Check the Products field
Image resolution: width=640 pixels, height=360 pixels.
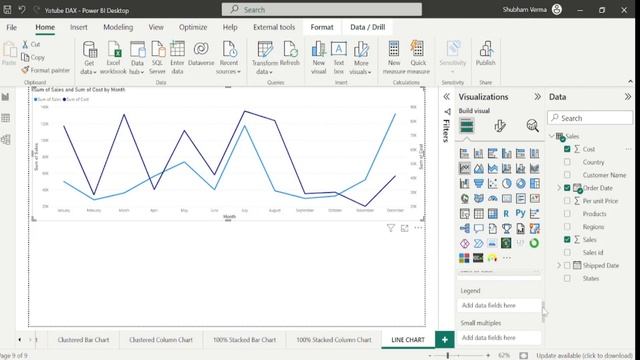click(x=567, y=213)
